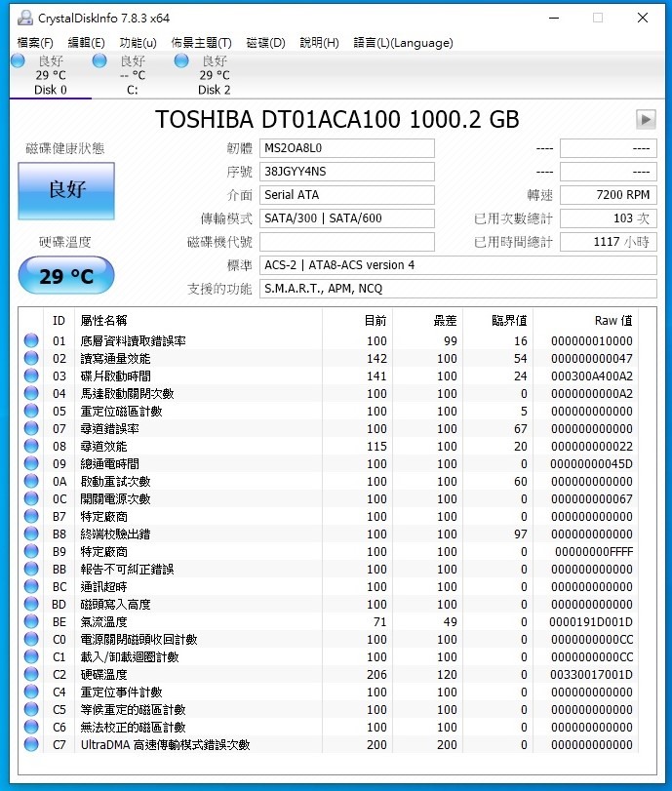Click status icon for attribute C5 等候重定的磁區計數
The height and width of the screenshot is (791, 672).
[31, 709]
